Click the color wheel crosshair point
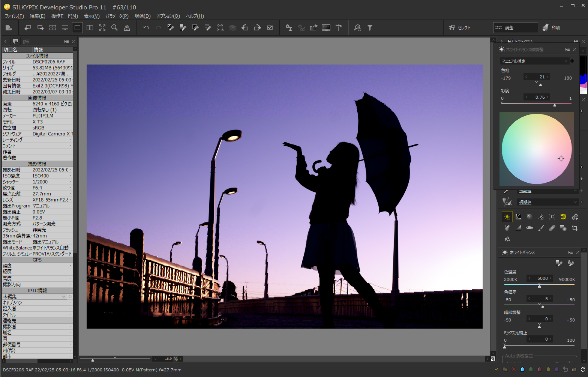 (561, 159)
